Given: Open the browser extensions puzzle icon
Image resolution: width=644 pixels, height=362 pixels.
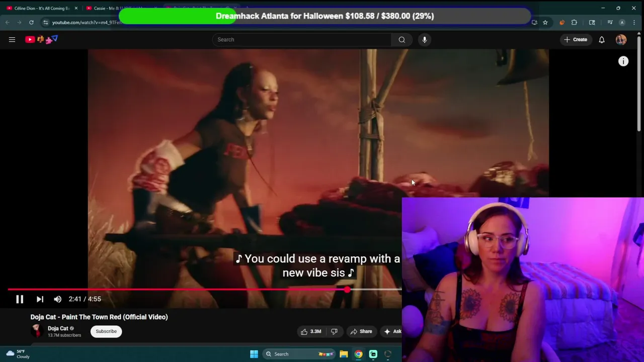Looking at the screenshot, I should pos(574,23).
